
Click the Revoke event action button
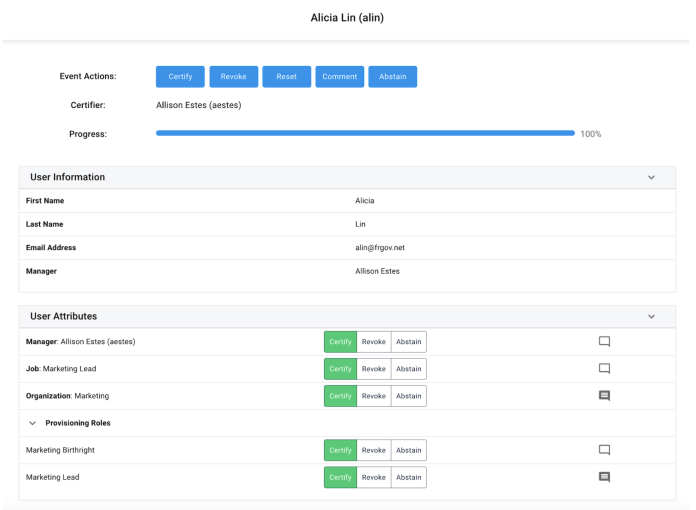pos(233,77)
